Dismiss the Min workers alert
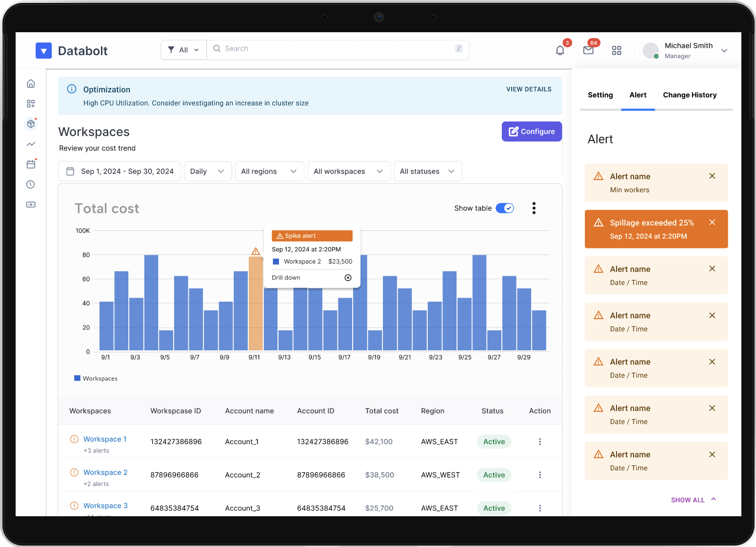Viewport: 756px width, 547px height. coord(712,176)
